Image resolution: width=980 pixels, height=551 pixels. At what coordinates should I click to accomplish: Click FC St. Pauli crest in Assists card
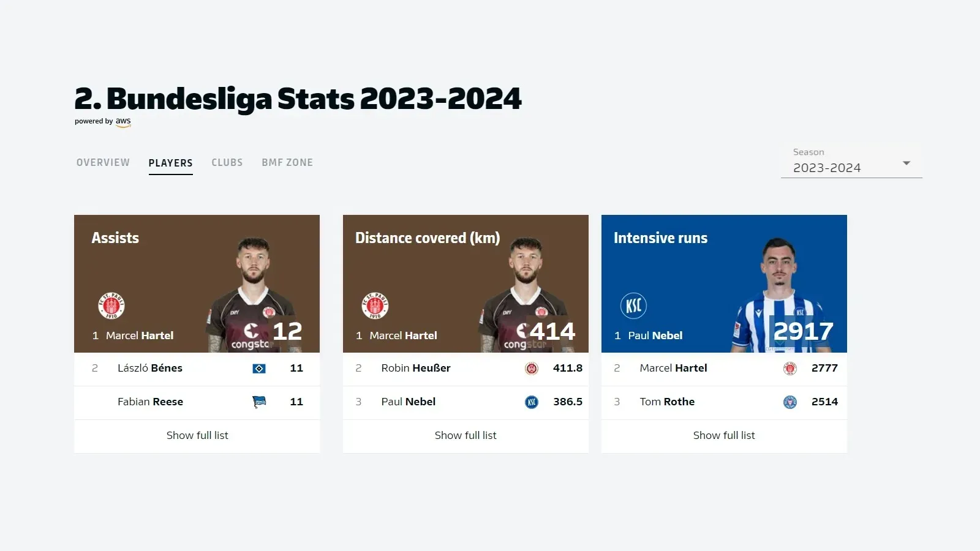(111, 305)
